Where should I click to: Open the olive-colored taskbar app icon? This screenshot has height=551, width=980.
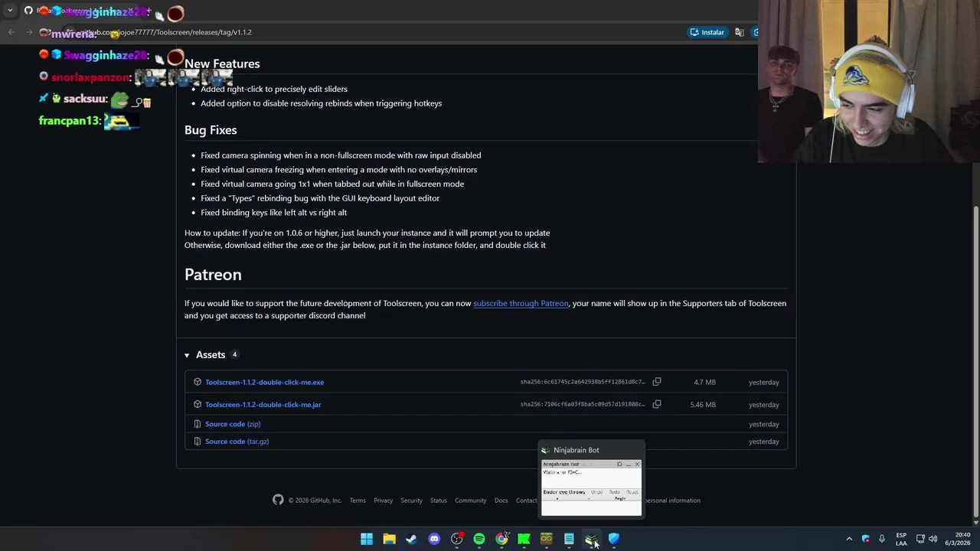(546, 539)
